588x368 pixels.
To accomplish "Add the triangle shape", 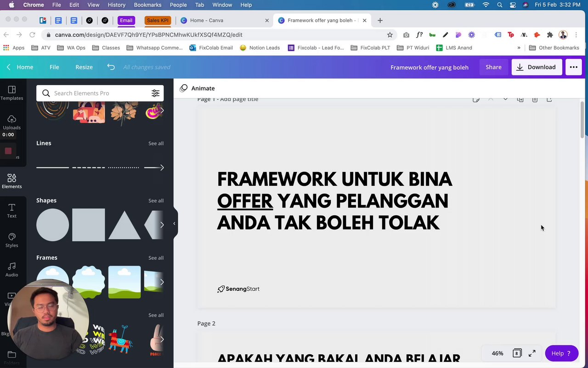I will pyautogui.click(x=124, y=224).
